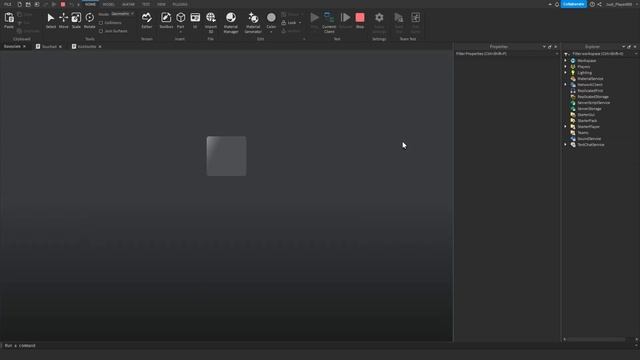The image size is (640, 360).
Task: Select ReplicatedStorage in Explorer
Action: coord(593,97)
